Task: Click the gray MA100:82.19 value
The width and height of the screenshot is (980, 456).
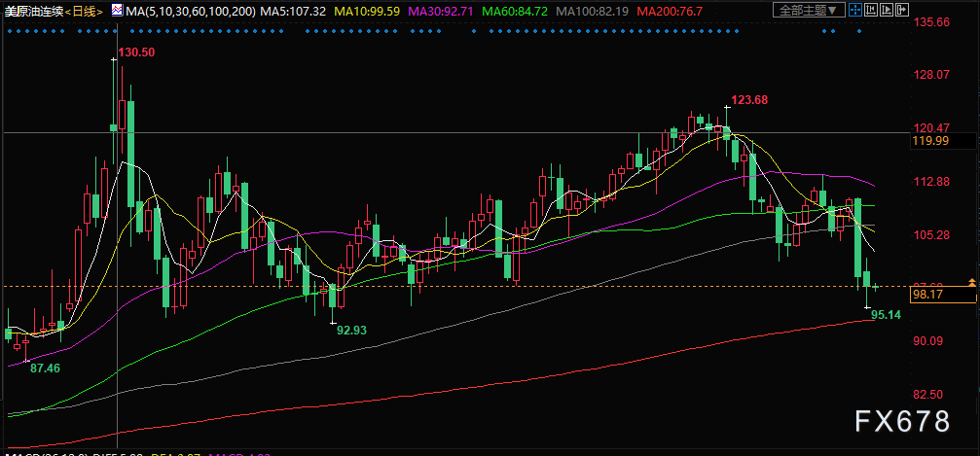Action: pos(592,11)
